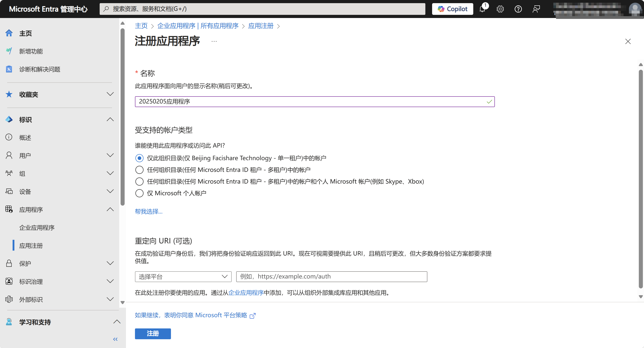Click the redirect URI input field
Screen dimensions: 644x348
click(x=332, y=276)
